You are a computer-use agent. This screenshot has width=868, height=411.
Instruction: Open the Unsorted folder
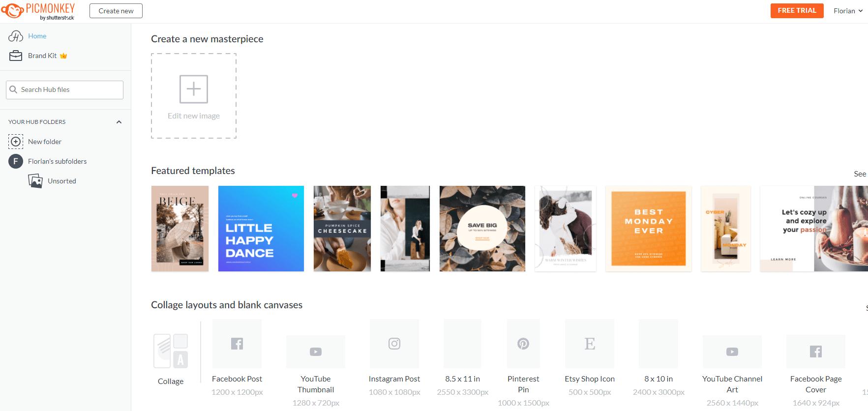point(62,181)
